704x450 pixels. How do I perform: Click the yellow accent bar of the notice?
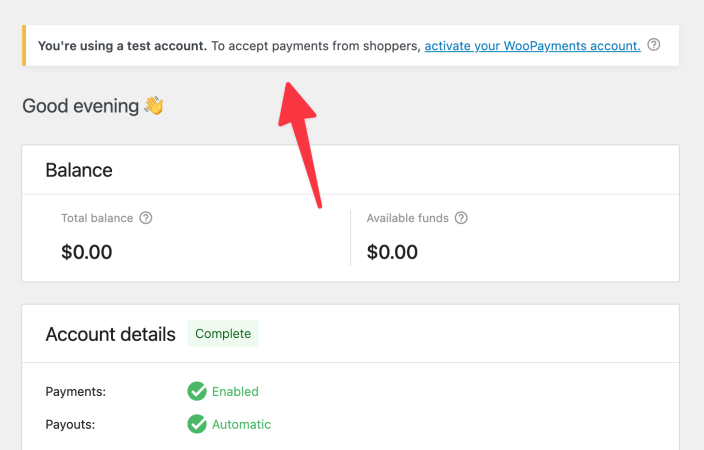point(24,45)
